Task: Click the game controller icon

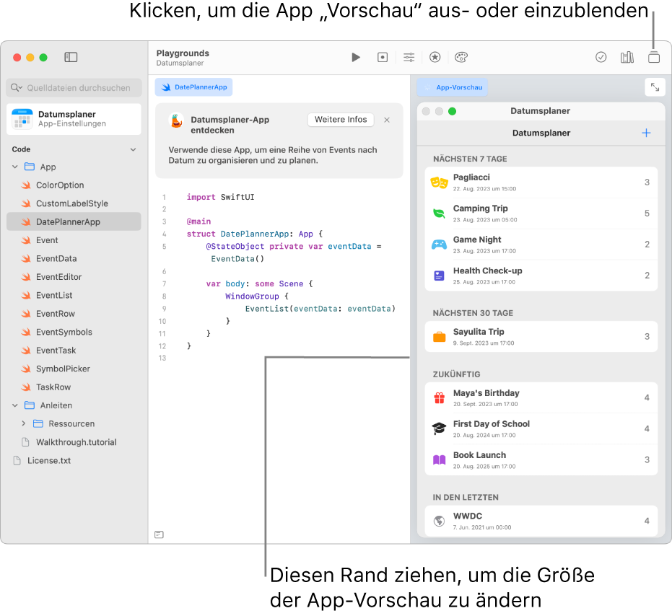Action: coord(439,245)
